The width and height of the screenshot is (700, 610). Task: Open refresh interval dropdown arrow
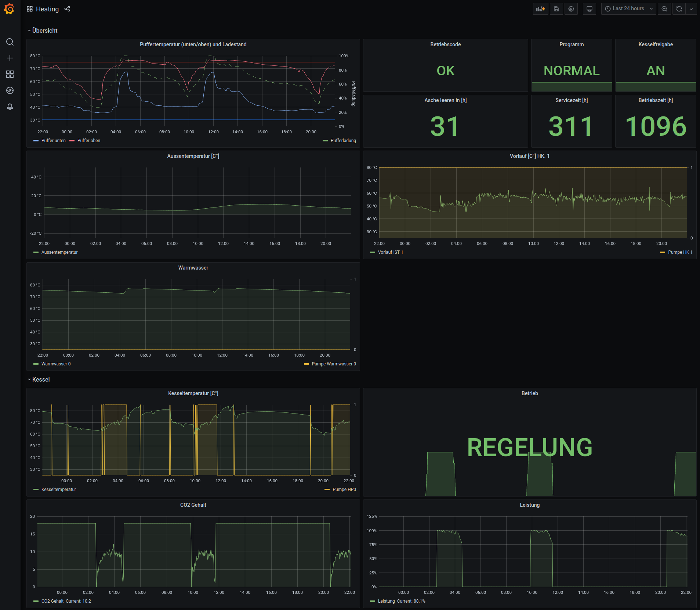[x=691, y=9]
